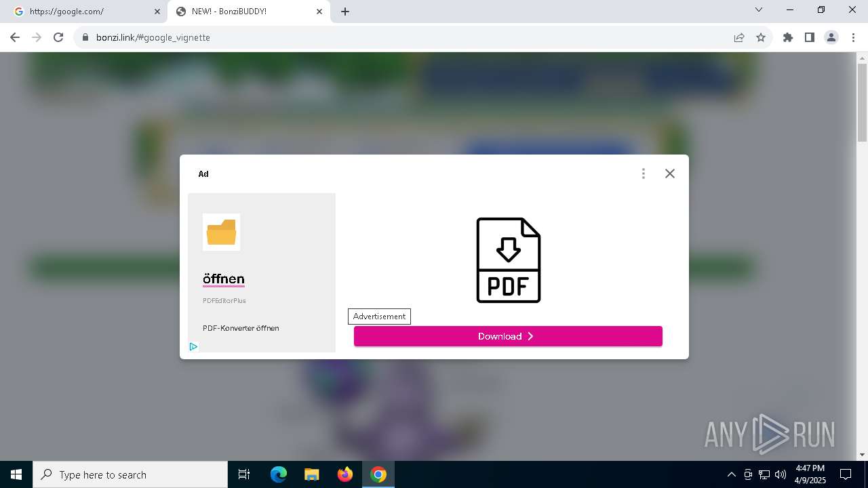Click the scrollbar down arrow
The height and width of the screenshot is (488, 868).
click(x=862, y=455)
